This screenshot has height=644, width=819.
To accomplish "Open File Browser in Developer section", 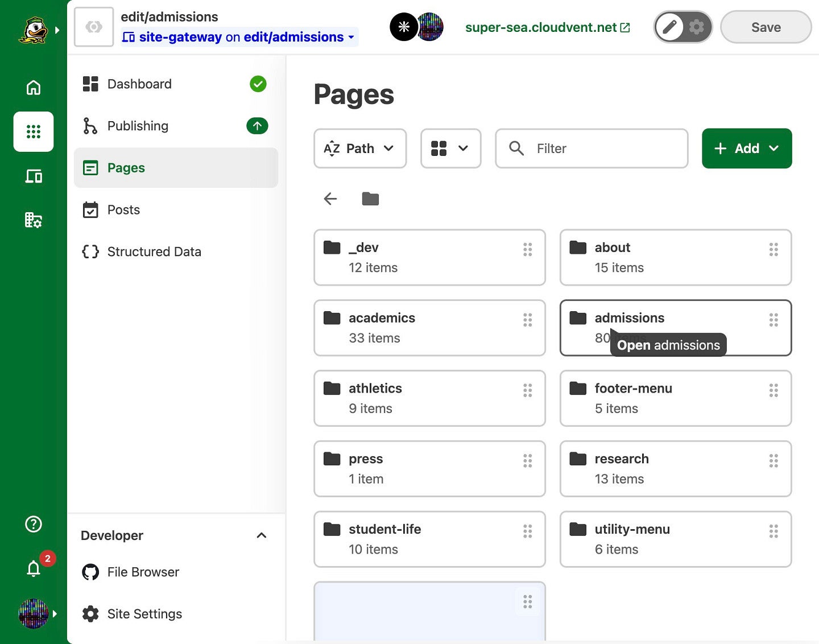I will click(176, 572).
